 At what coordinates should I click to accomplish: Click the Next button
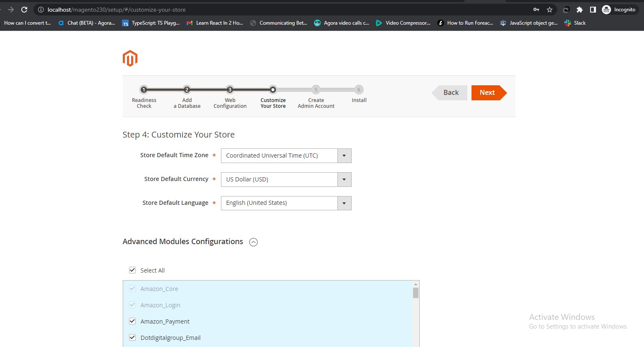pos(487,92)
